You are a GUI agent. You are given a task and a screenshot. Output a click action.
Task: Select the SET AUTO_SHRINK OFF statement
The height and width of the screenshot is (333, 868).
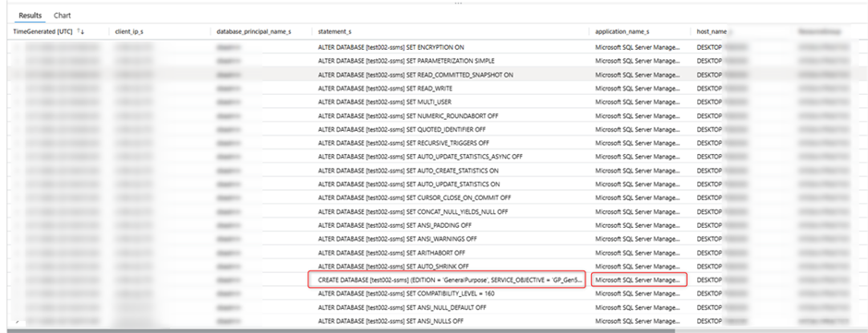[x=393, y=266]
